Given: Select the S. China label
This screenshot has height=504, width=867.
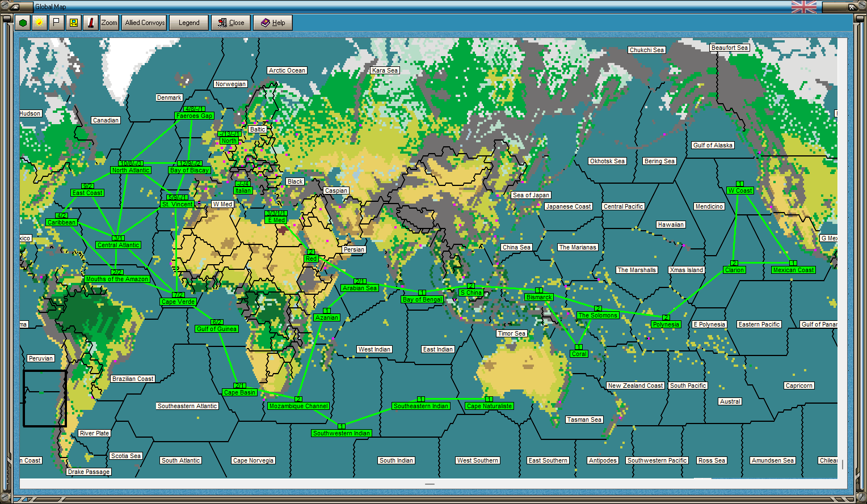Looking at the screenshot, I should 471,293.
